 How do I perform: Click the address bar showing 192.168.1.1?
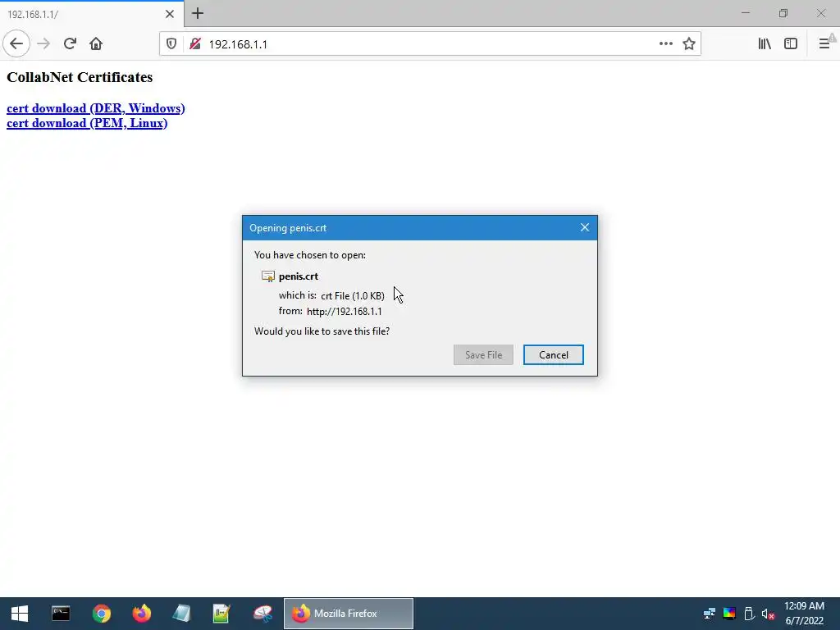tap(428, 44)
